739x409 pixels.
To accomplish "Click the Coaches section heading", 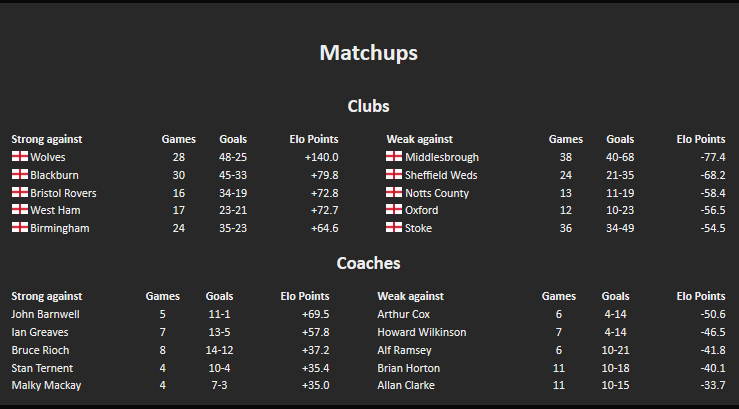I will [369, 263].
